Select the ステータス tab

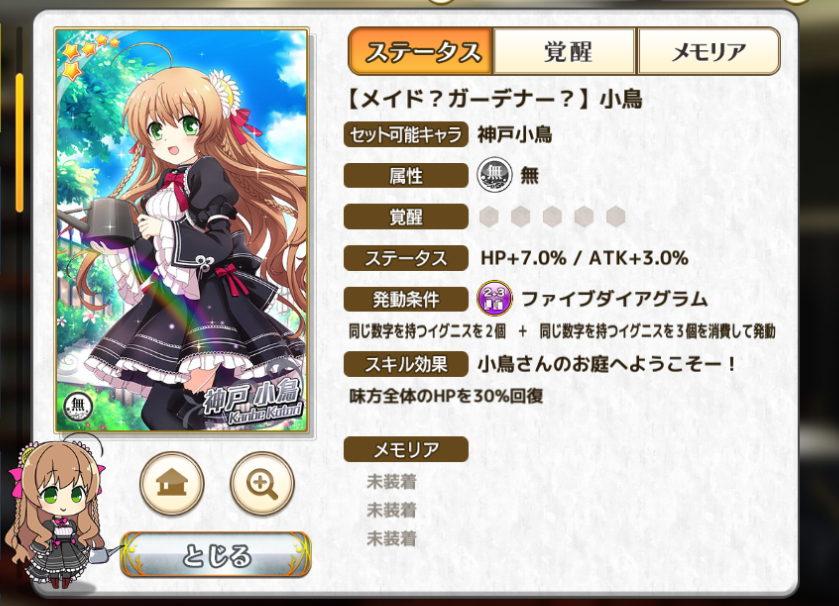pyautogui.click(x=421, y=51)
